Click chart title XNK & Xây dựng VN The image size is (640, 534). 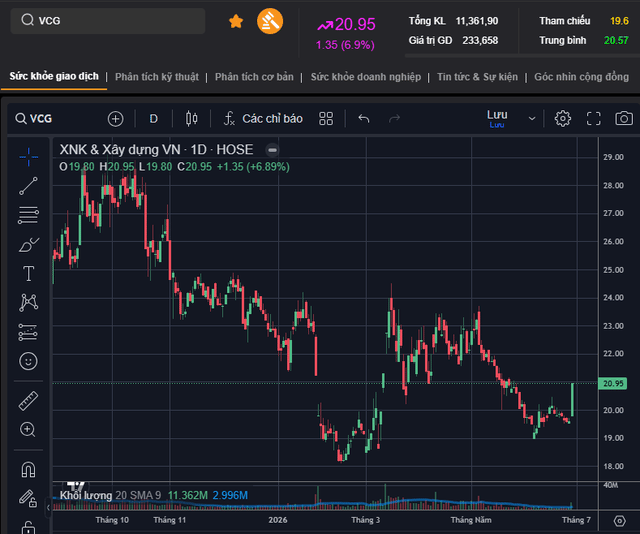point(120,150)
